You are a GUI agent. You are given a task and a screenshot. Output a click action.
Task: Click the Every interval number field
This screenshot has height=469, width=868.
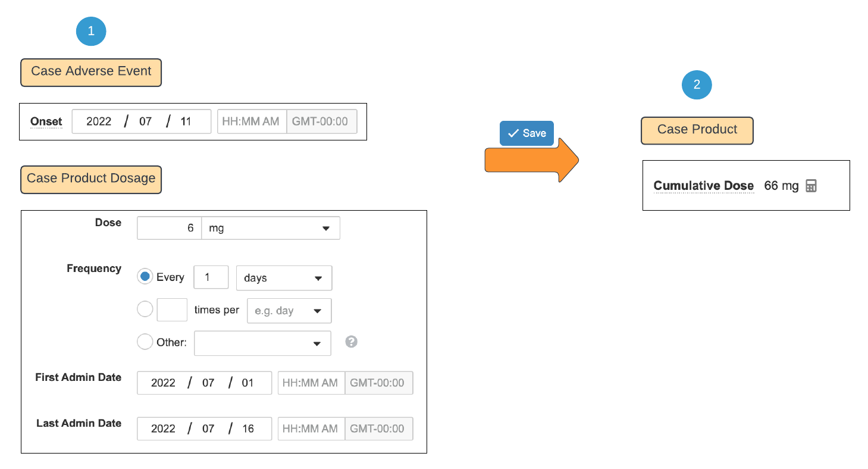(211, 277)
